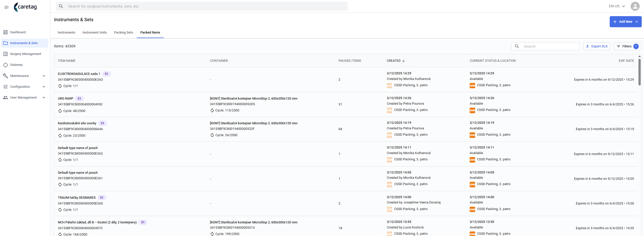Click the 01 badge next to TRAUM háčky DESMARES

(102, 198)
